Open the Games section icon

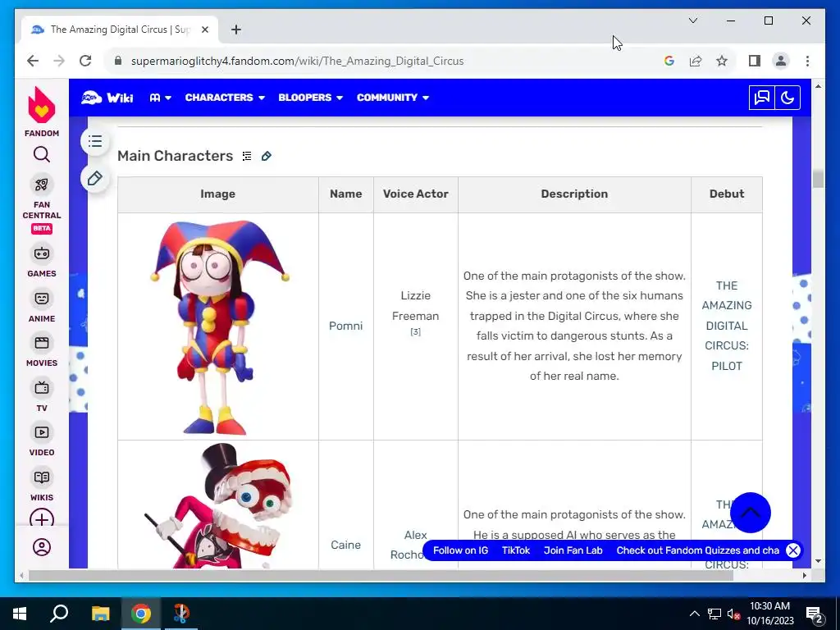coord(42,253)
